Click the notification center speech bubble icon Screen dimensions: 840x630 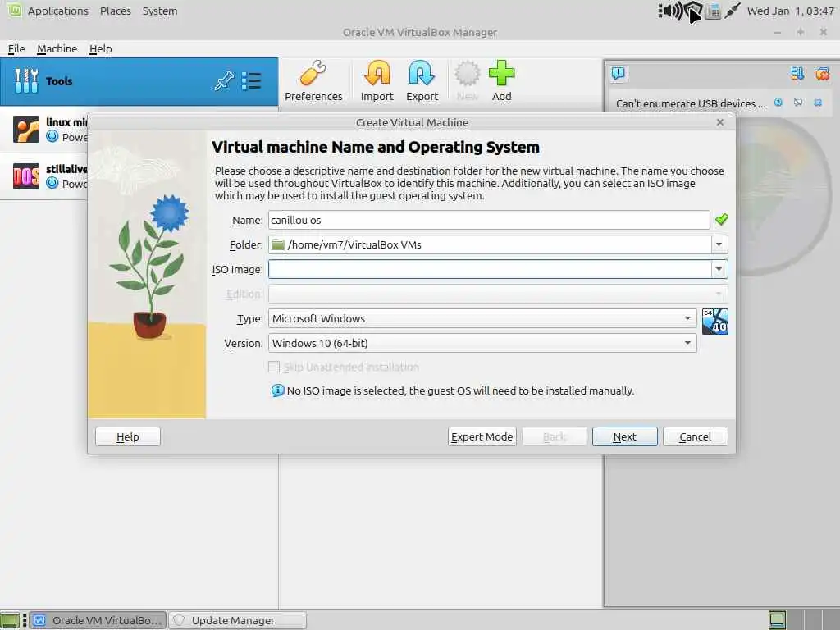tap(619, 73)
